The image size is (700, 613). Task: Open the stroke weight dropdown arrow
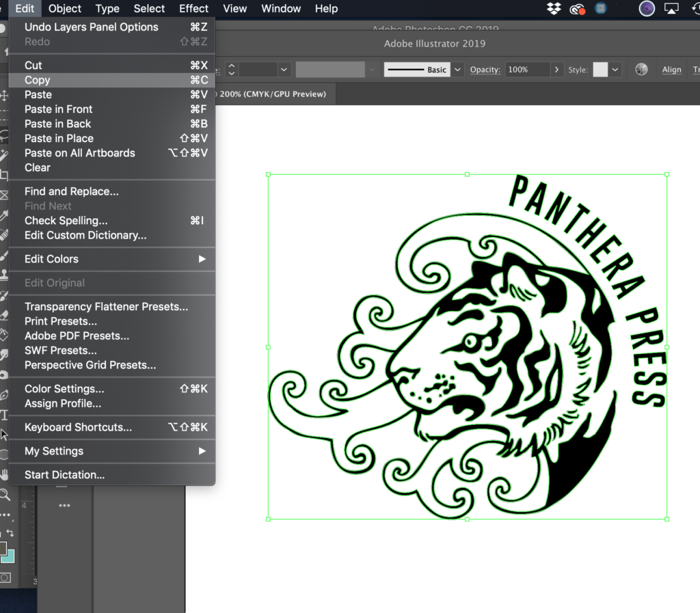point(284,70)
